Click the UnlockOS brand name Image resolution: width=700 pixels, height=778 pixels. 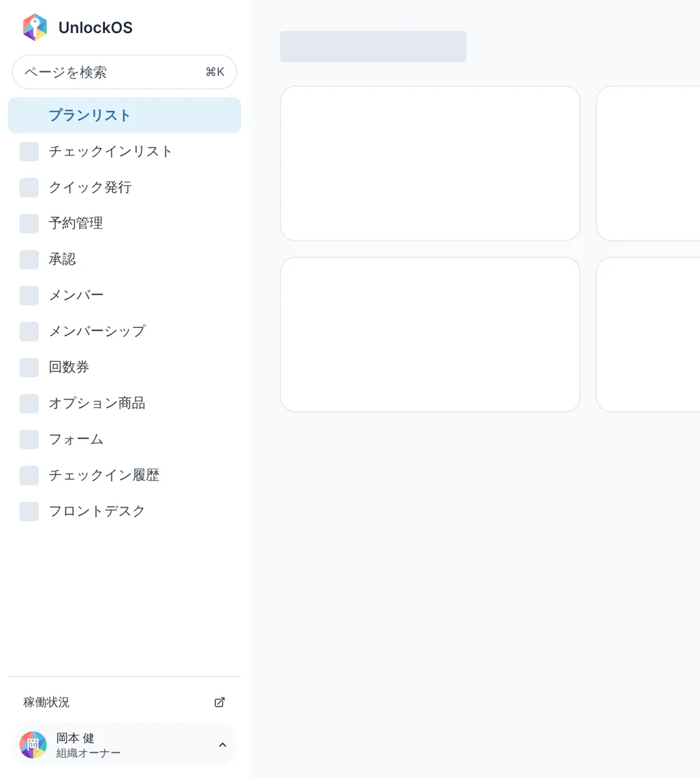tap(95, 27)
